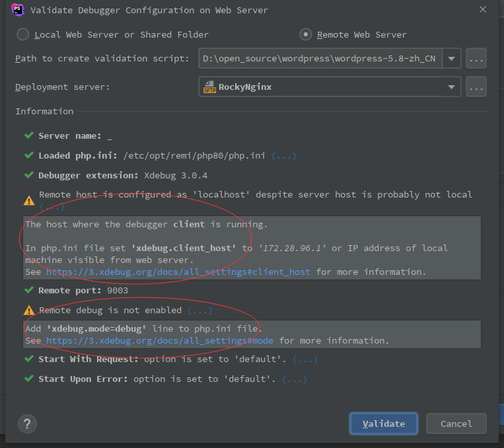
Task: Click the SFTP icon in deployment server field
Action: click(209, 87)
